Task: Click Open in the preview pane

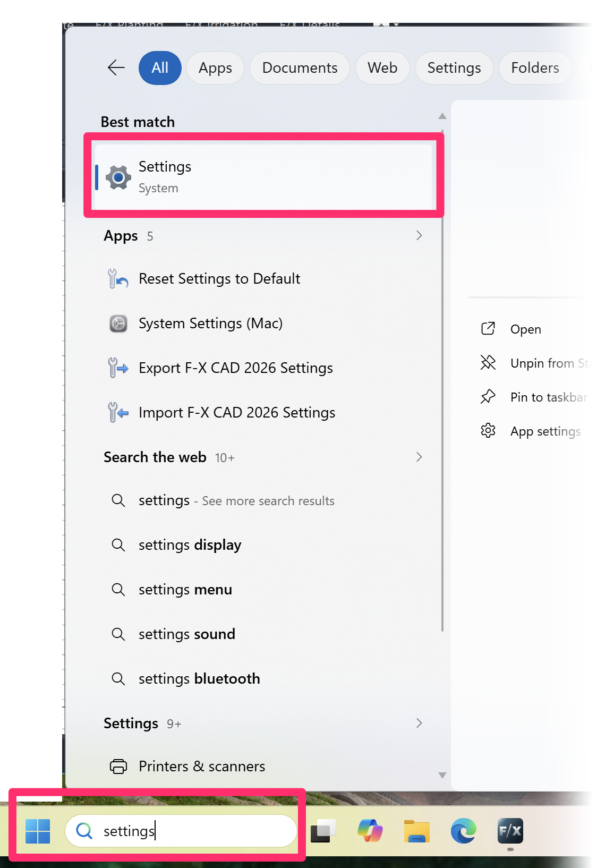Action: tap(525, 329)
